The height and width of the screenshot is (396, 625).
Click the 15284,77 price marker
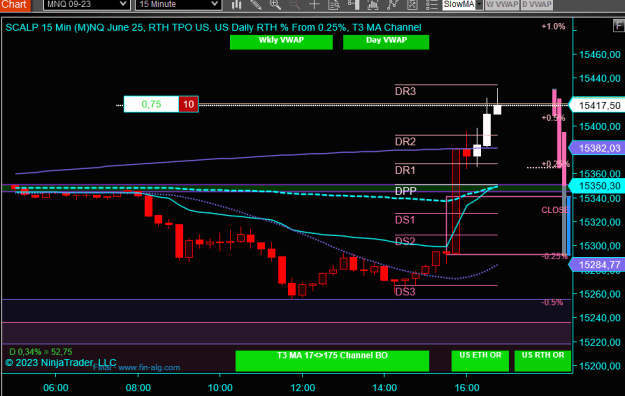[597, 265]
